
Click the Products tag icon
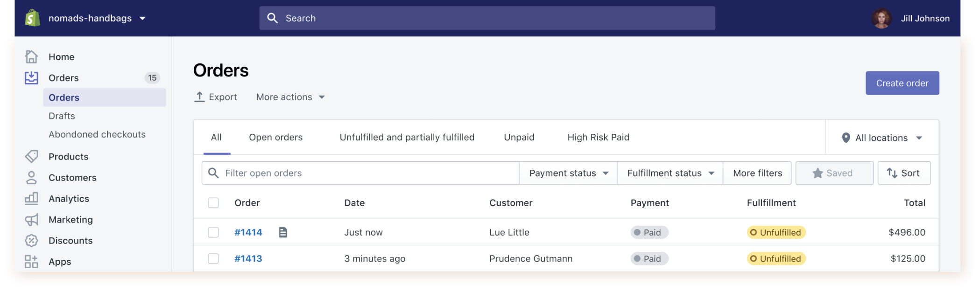tap(31, 157)
